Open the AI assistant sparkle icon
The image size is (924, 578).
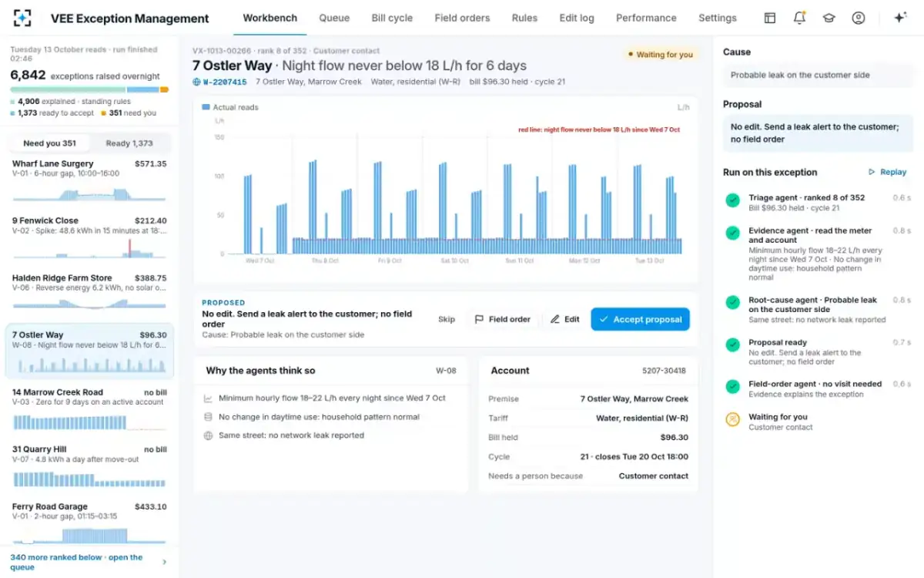(899, 18)
